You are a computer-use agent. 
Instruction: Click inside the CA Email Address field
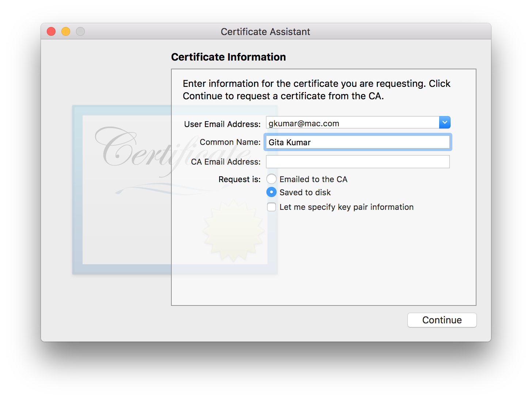357,162
